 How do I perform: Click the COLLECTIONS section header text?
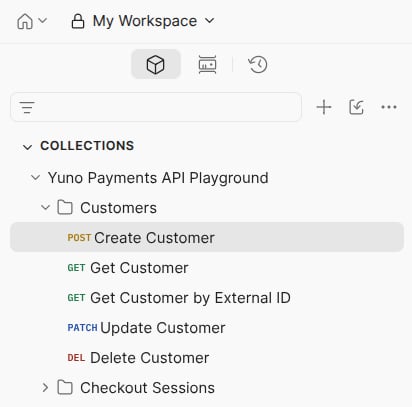pos(87,146)
